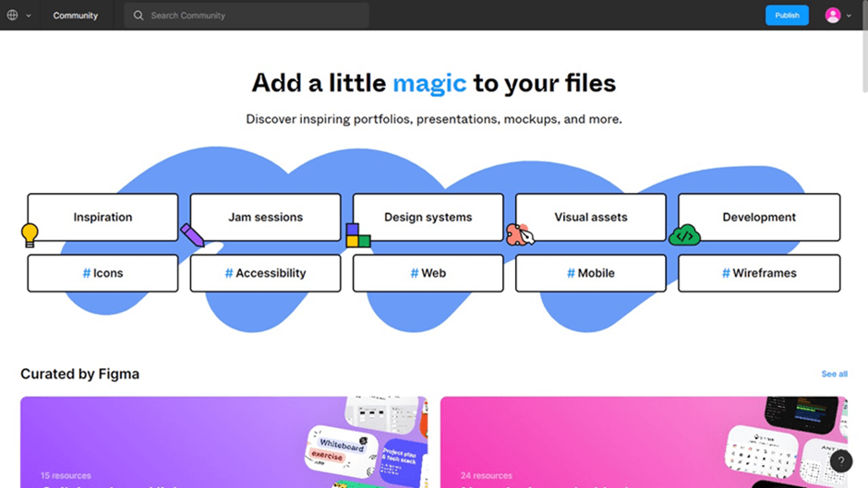The image size is (868, 488).
Task: Click the colored blocks design systems icon
Action: pos(358,235)
